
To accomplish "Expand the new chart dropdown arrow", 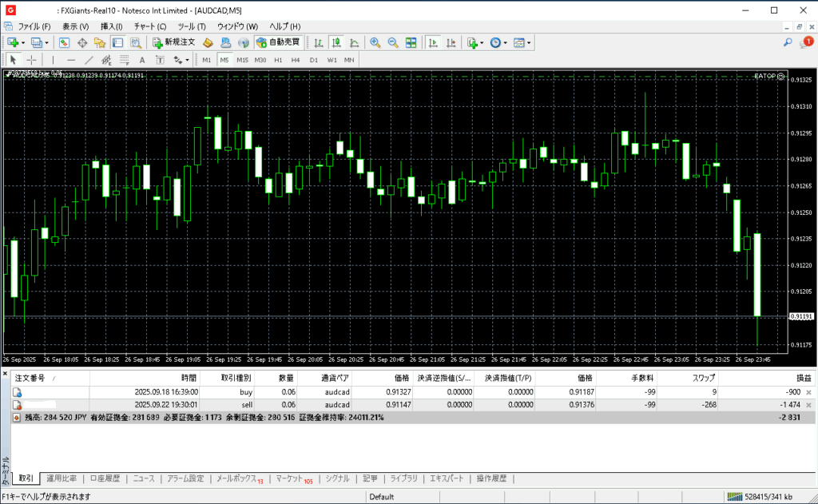I will 23,42.
